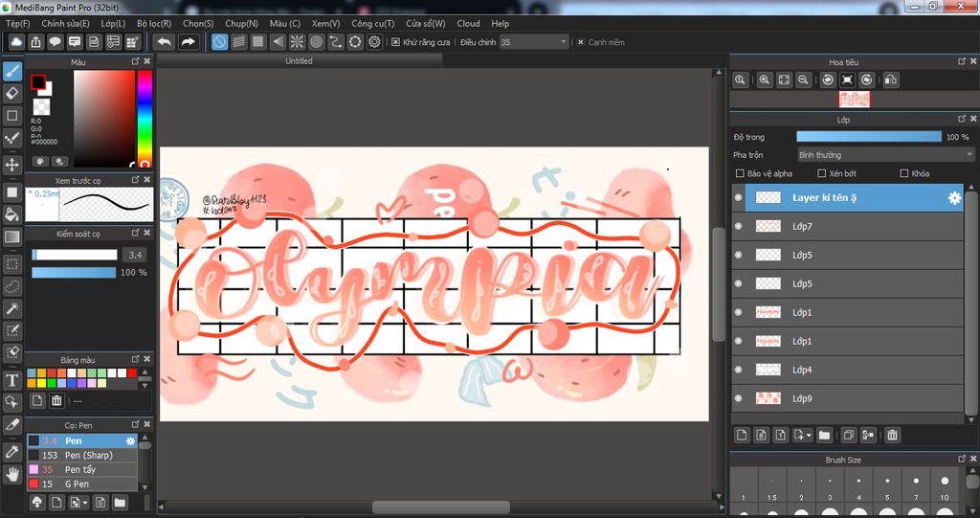Open settings gear of Layer kí tên

[x=954, y=197]
